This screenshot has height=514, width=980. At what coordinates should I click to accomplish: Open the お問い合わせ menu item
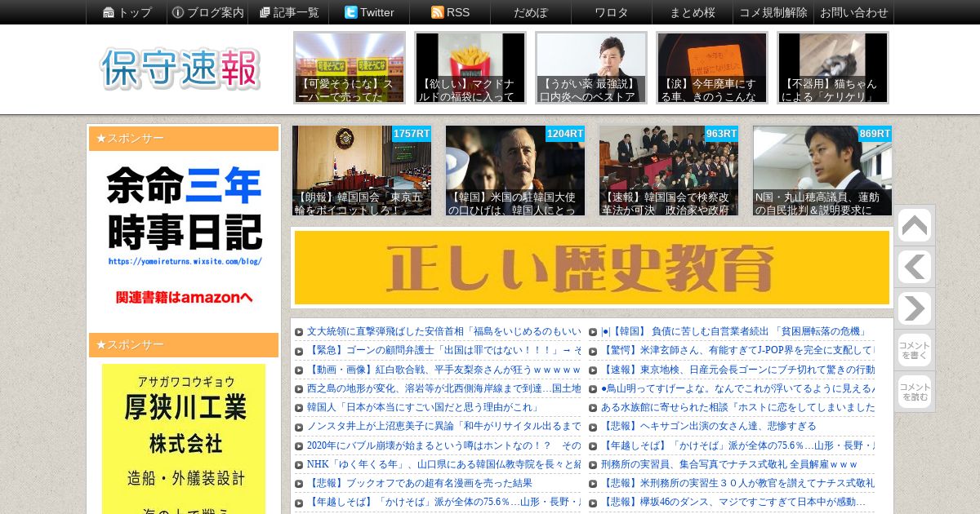coord(854,12)
